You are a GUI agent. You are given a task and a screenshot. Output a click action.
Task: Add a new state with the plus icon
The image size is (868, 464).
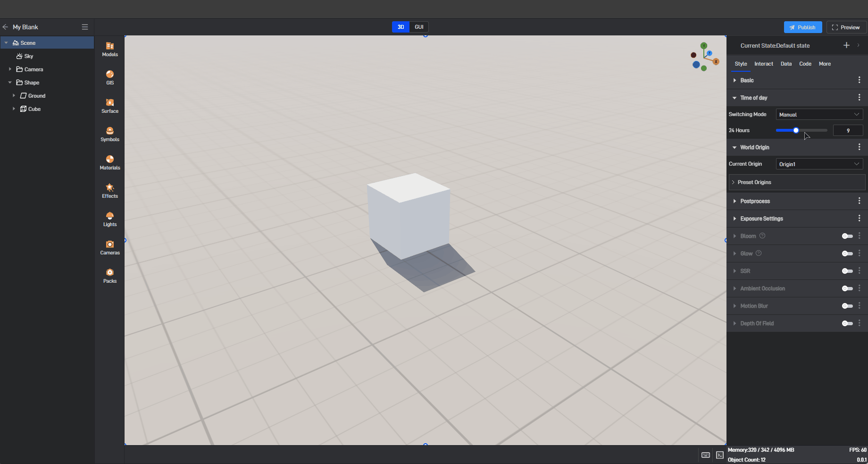click(x=846, y=45)
